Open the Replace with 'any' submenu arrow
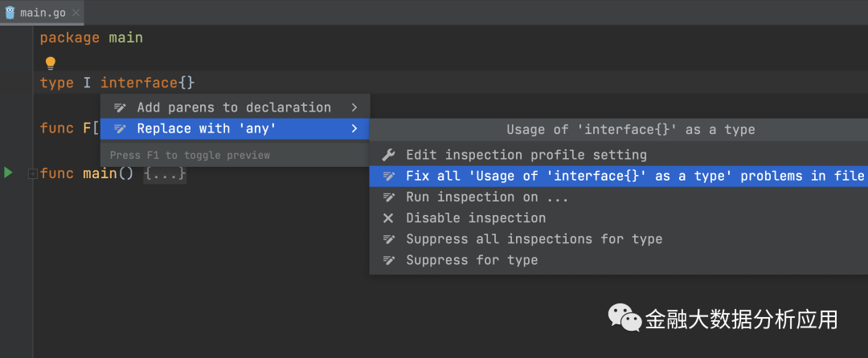868x358 pixels. [354, 128]
